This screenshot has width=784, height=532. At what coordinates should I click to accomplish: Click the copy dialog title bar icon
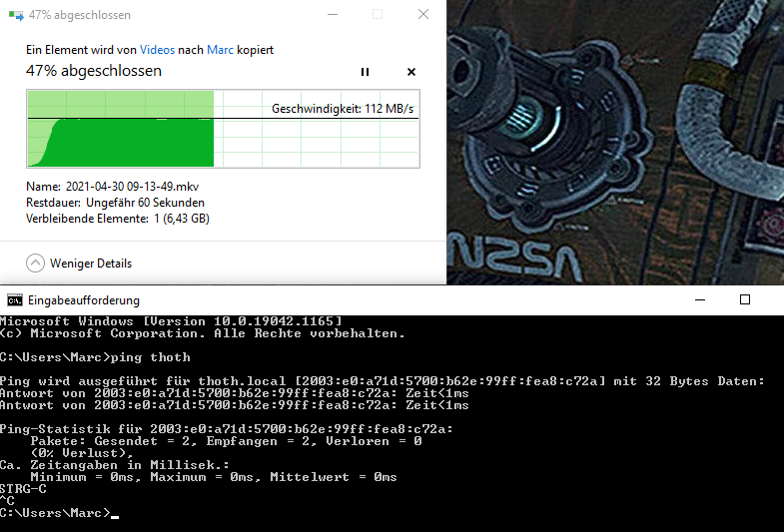coord(16,15)
